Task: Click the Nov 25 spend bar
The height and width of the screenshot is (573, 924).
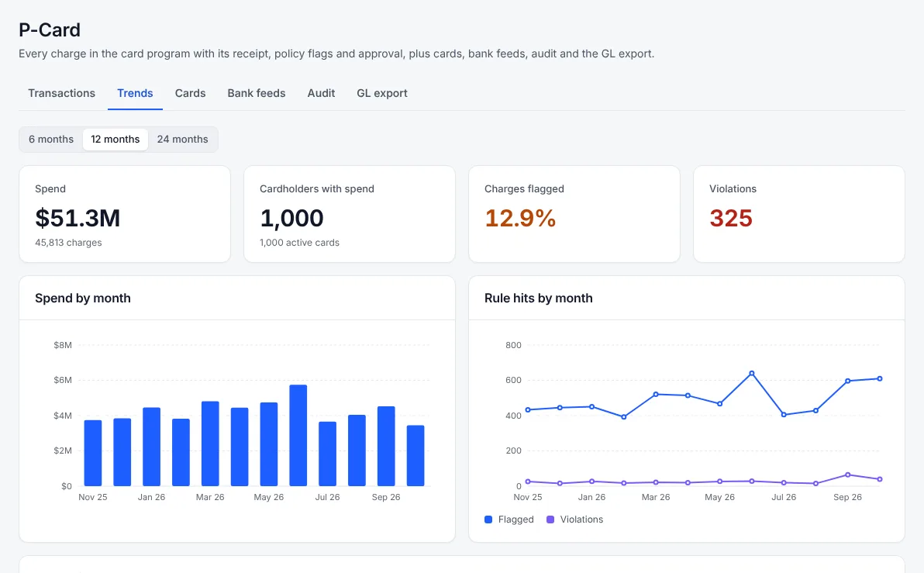Action: 93,454
